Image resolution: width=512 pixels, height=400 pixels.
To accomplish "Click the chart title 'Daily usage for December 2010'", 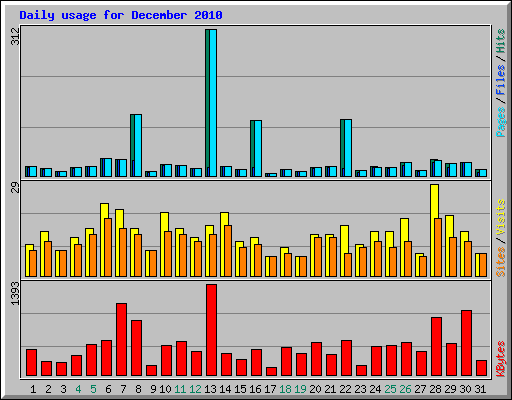I will 121,15.
